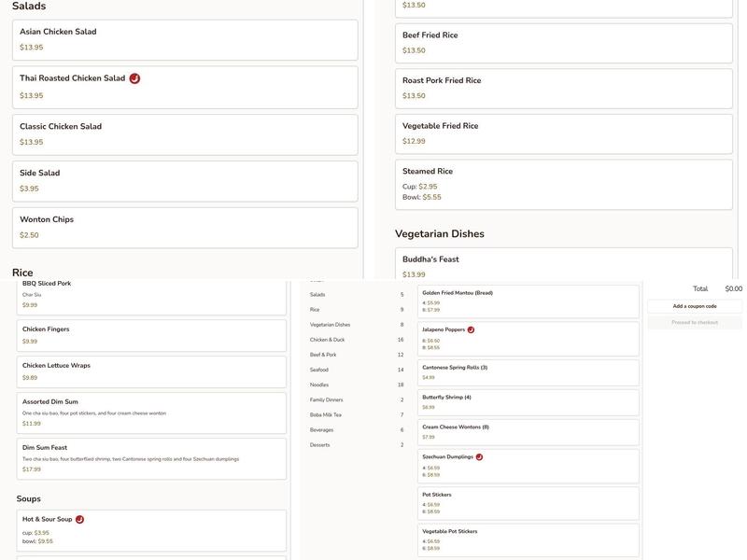The height and width of the screenshot is (560, 747).
Task: Choose the Golden Fried Mantou item
Action: [528, 301]
